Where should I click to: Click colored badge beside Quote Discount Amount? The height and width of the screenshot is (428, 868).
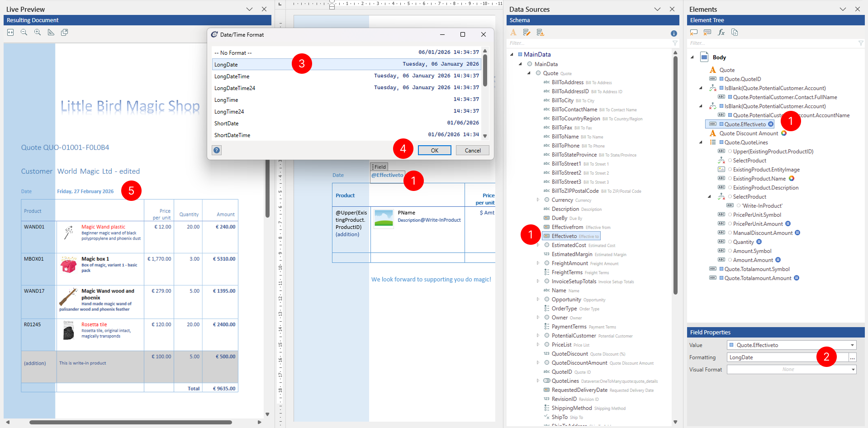pyautogui.click(x=784, y=133)
